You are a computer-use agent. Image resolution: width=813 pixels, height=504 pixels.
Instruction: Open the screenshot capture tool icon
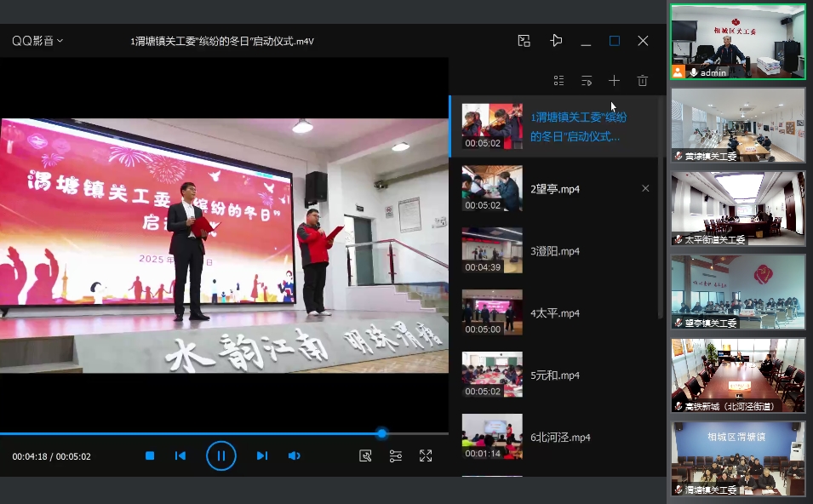pyautogui.click(x=365, y=455)
